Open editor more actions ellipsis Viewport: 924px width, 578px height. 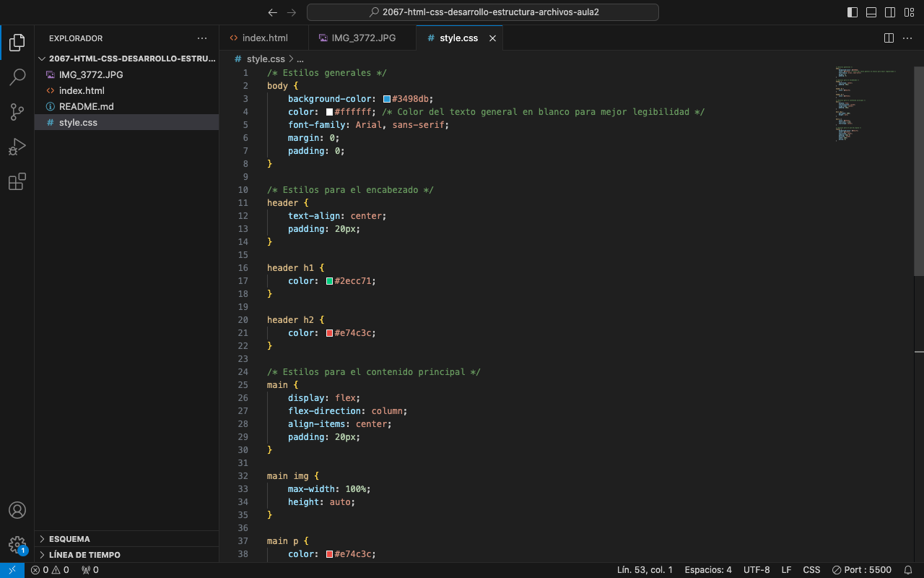[908, 38]
